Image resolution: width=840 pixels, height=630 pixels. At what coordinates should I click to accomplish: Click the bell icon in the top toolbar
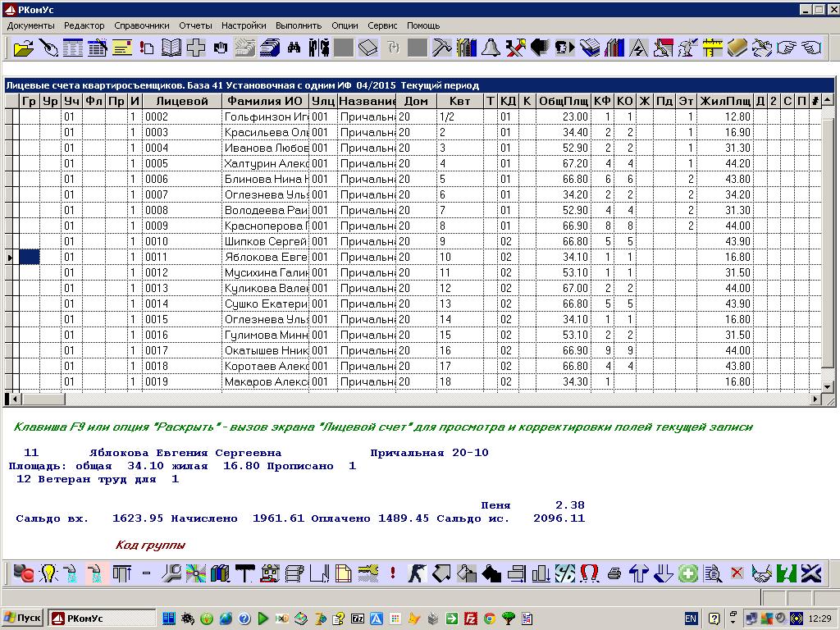(x=491, y=48)
